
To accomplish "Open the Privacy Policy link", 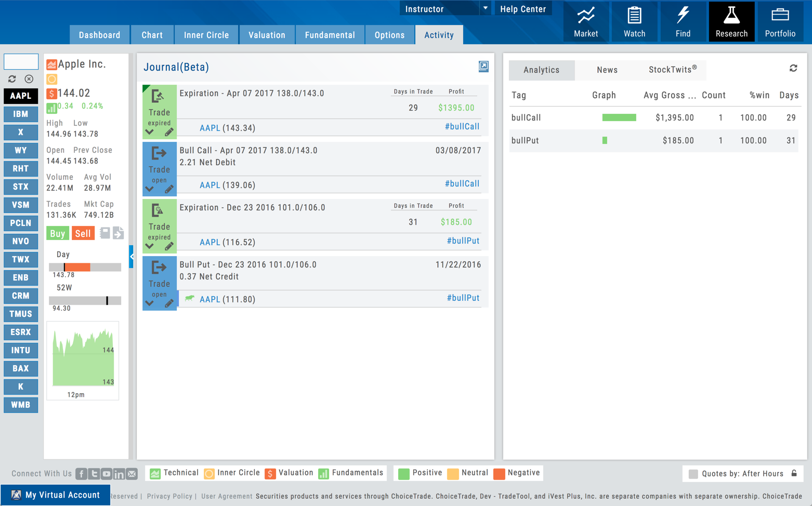I will 169,496.
